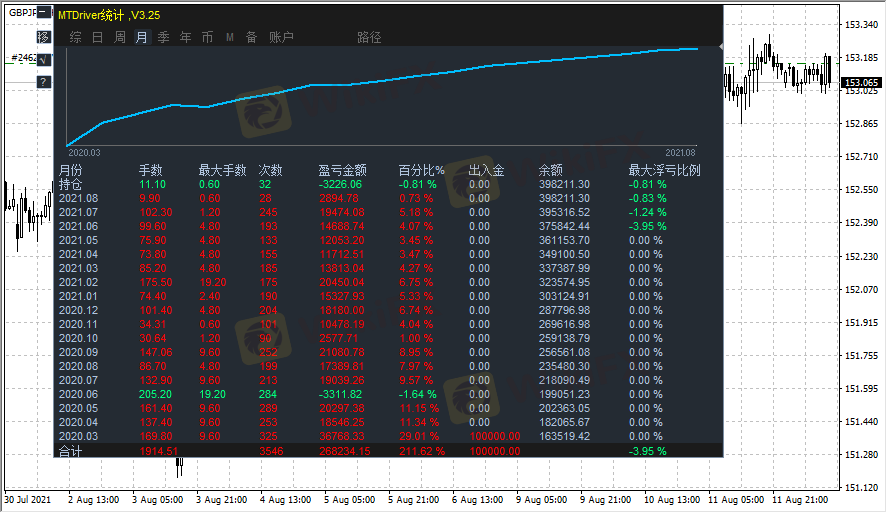Open help with the ? button
Screen dimensions: 887x513
pos(44,82)
